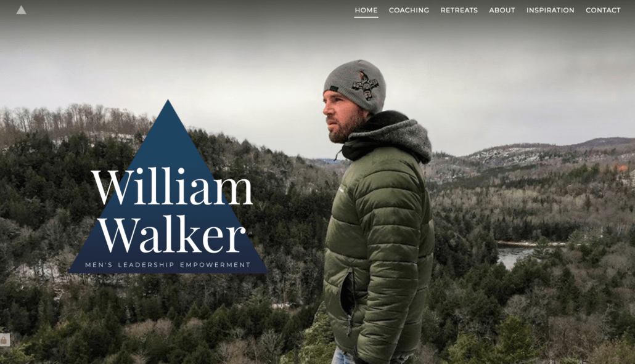635x364 pixels.
Task: Click the "William" heading text
Action: coord(173,187)
